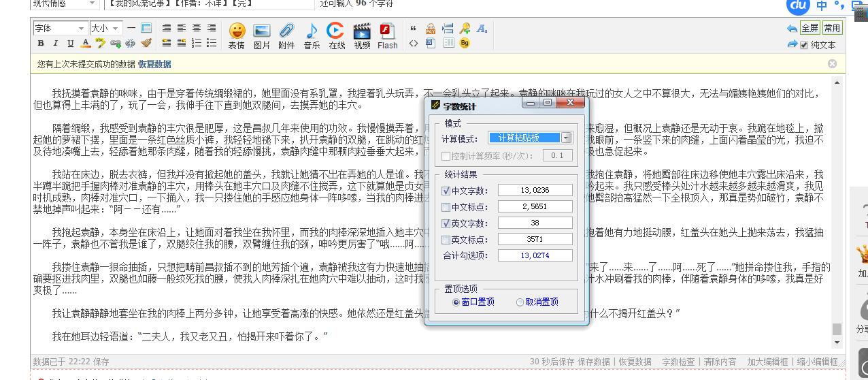Select the 取消置顶 radio button
The image size is (868, 380).
click(x=520, y=302)
